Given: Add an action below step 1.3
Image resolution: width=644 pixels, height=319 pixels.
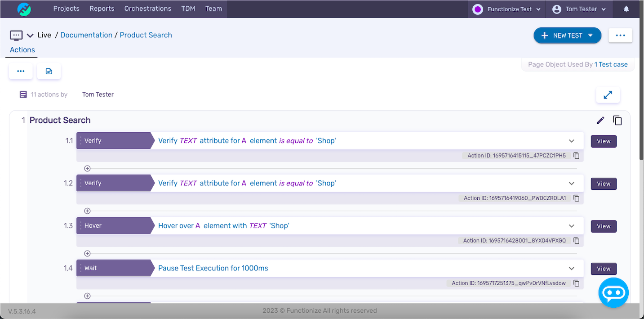Looking at the screenshot, I should [x=87, y=253].
